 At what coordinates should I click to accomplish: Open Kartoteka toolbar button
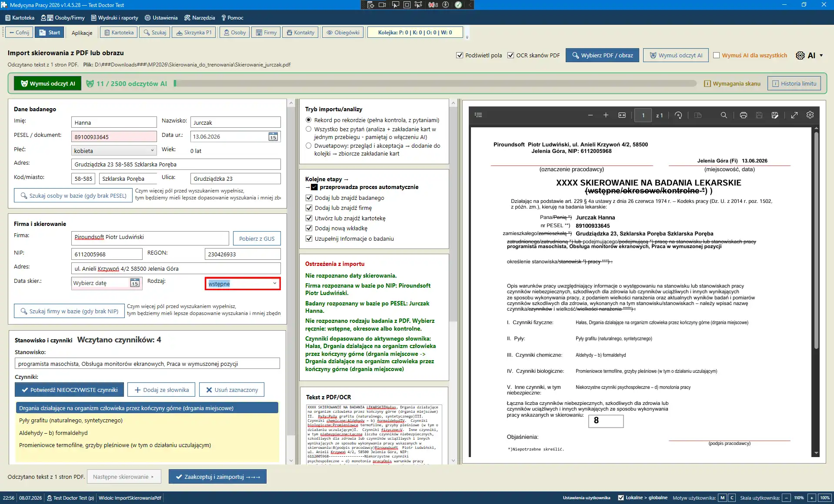click(x=119, y=33)
